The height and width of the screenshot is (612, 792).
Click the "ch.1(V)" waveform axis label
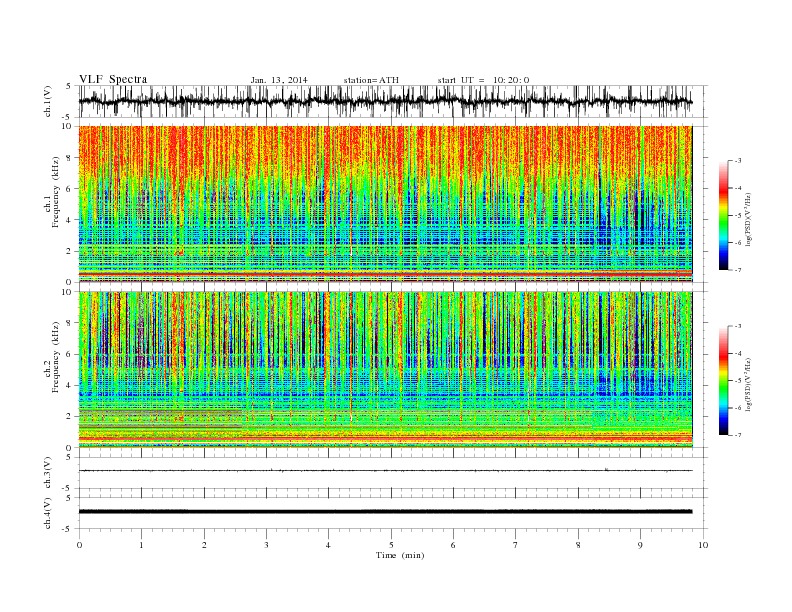click(x=48, y=101)
